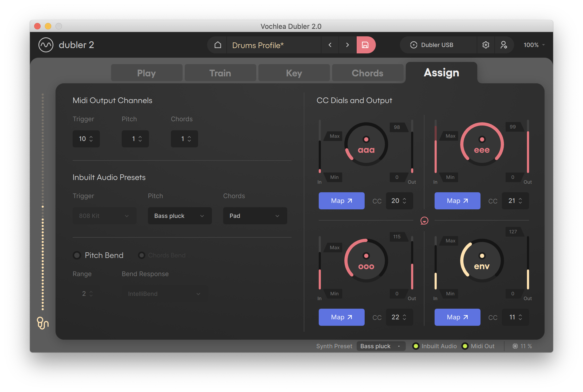The width and height of the screenshot is (583, 392).
Task: Click Map button for aaa dial
Action: click(341, 201)
